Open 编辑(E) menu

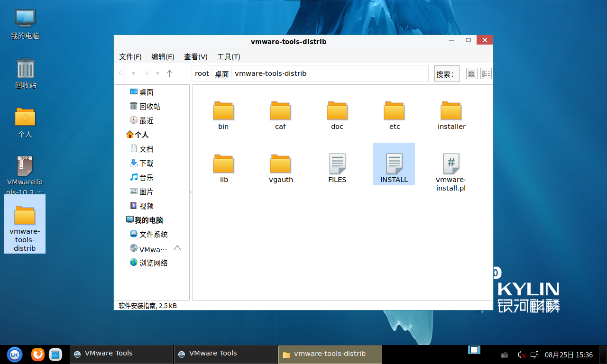point(163,57)
